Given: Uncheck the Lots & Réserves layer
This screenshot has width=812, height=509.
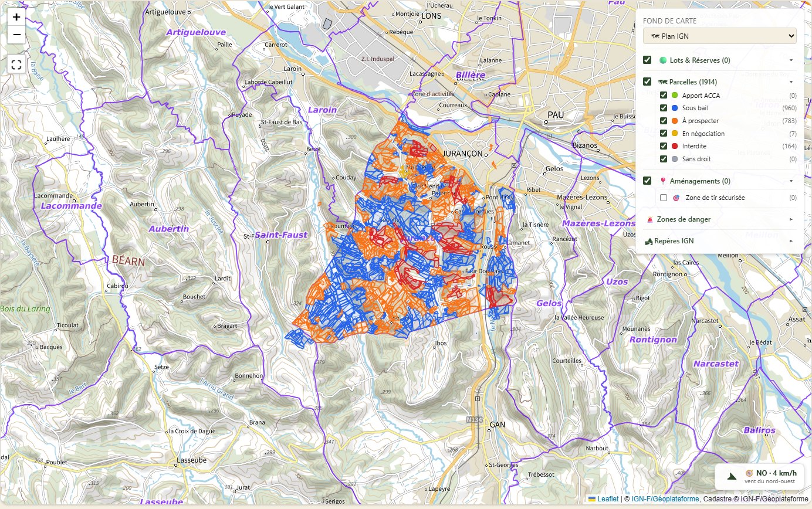Looking at the screenshot, I should click(647, 60).
